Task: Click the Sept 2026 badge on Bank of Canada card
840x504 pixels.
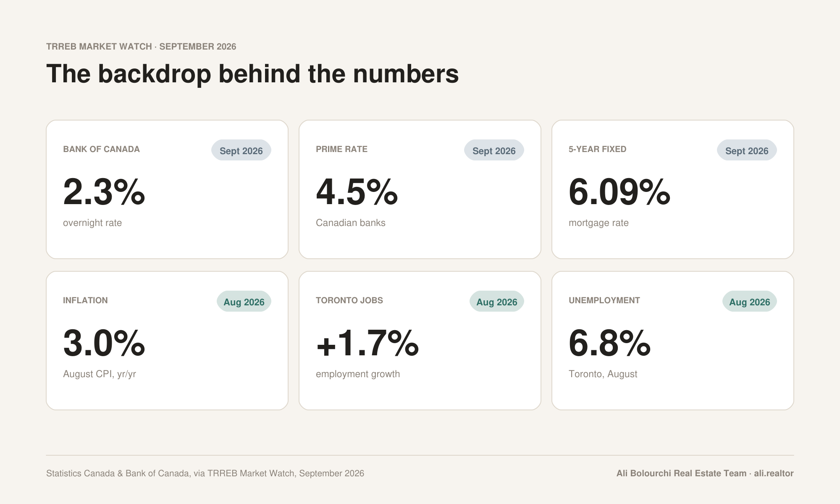Action: click(x=241, y=150)
